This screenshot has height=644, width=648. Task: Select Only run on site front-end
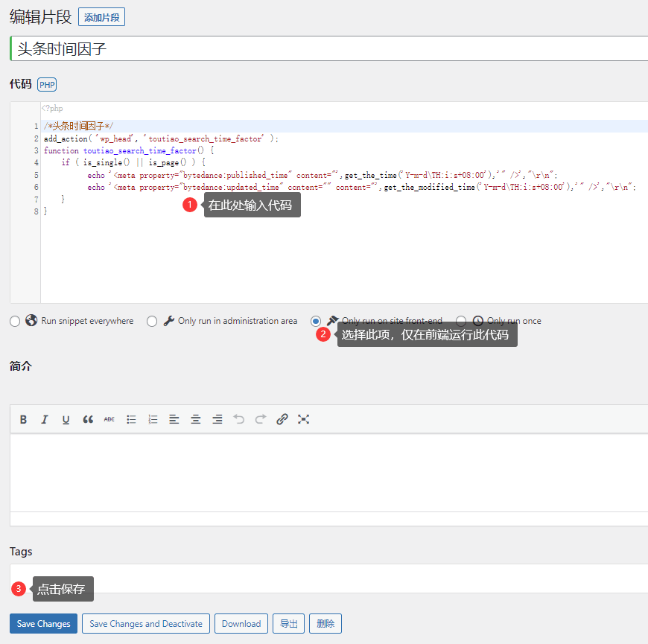(316, 321)
